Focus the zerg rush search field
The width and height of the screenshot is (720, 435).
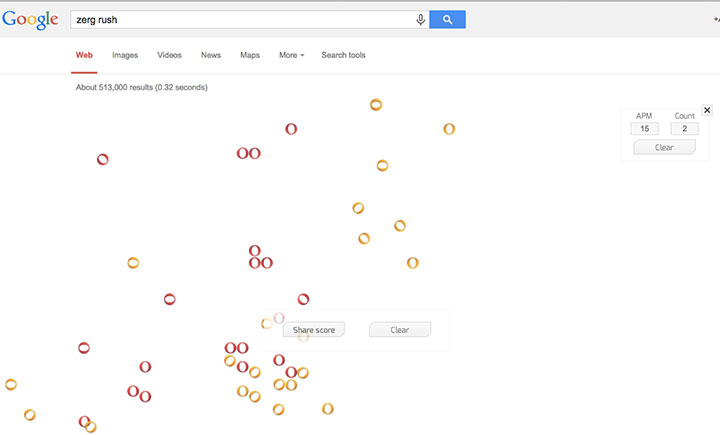click(242, 20)
